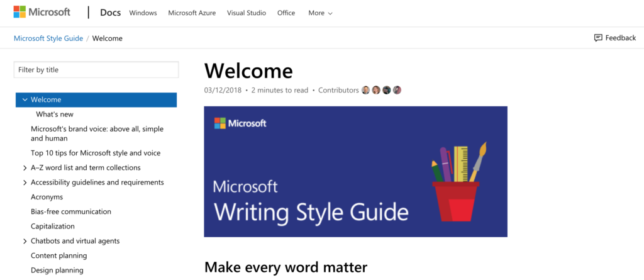Open the Bias-free communication page
This screenshot has height=280, width=644.
coord(71,212)
